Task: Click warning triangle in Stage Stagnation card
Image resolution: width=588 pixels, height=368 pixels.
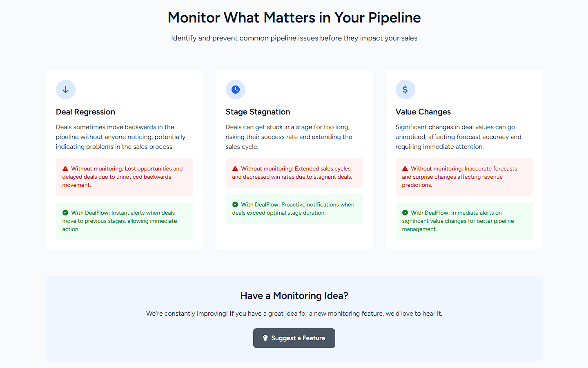Action: [235, 168]
